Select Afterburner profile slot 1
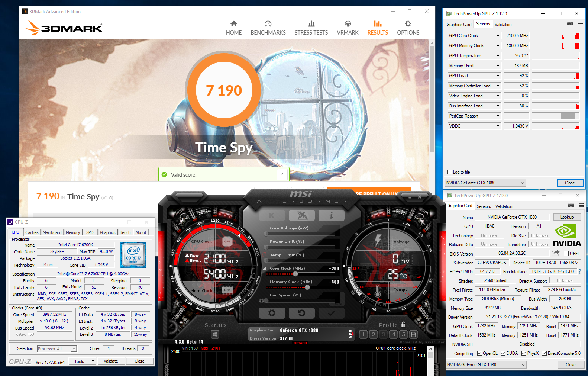 (364, 334)
